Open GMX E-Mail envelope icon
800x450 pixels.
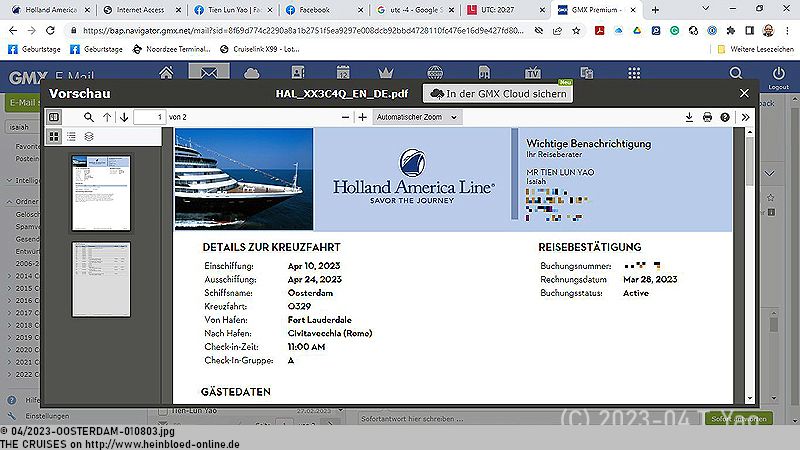tap(209, 72)
